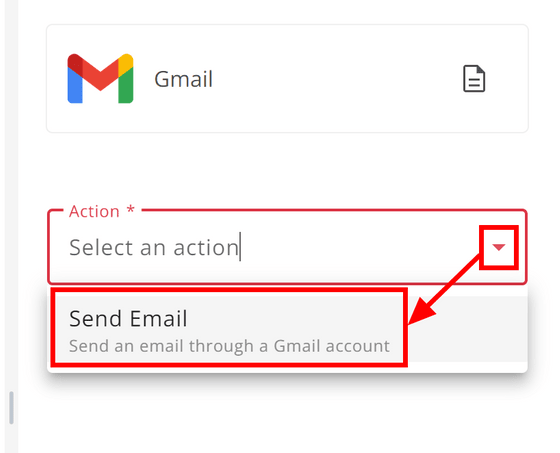Click blank space right of Send Email option
This screenshot has height=453, width=560.
pos(467,329)
